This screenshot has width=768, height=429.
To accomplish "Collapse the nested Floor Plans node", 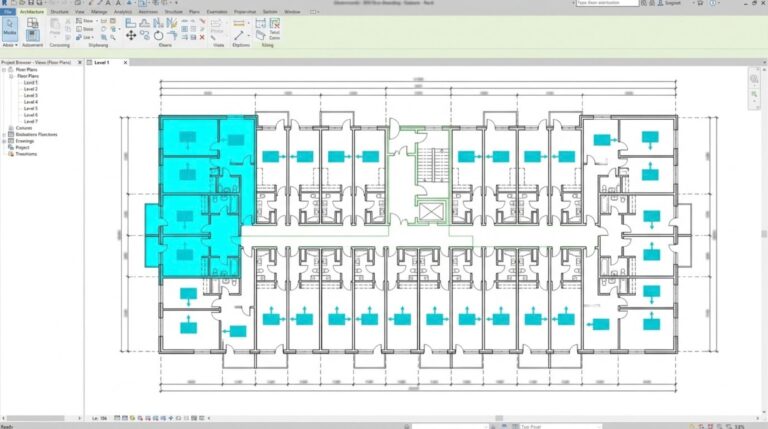I will pos(11,76).
